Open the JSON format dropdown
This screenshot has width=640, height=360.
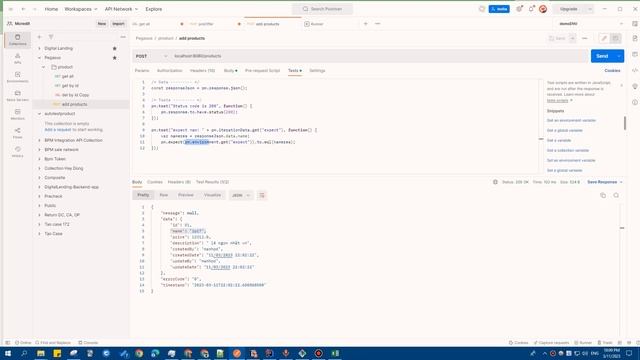240,196
